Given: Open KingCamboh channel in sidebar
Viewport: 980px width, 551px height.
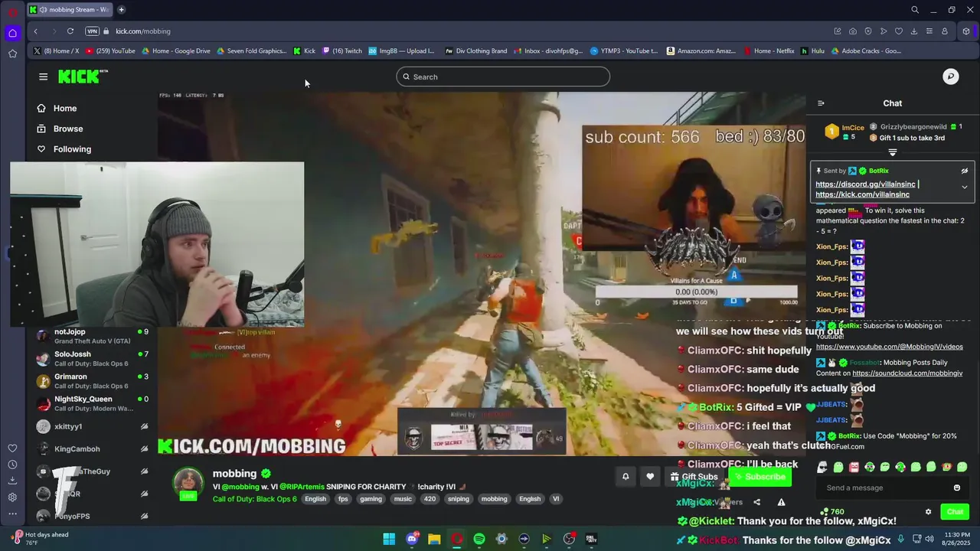Looking at the screenshot, I should click(92, 449).
